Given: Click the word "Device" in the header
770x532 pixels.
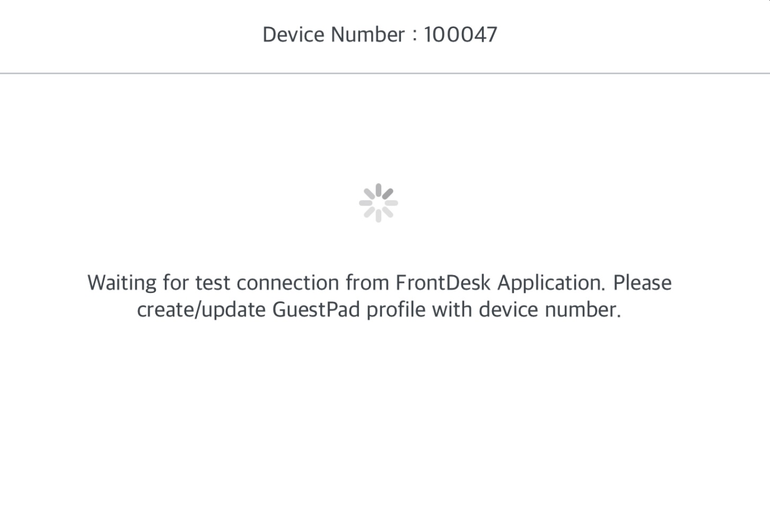Looking at the screenshot, I should click(293, 35).
